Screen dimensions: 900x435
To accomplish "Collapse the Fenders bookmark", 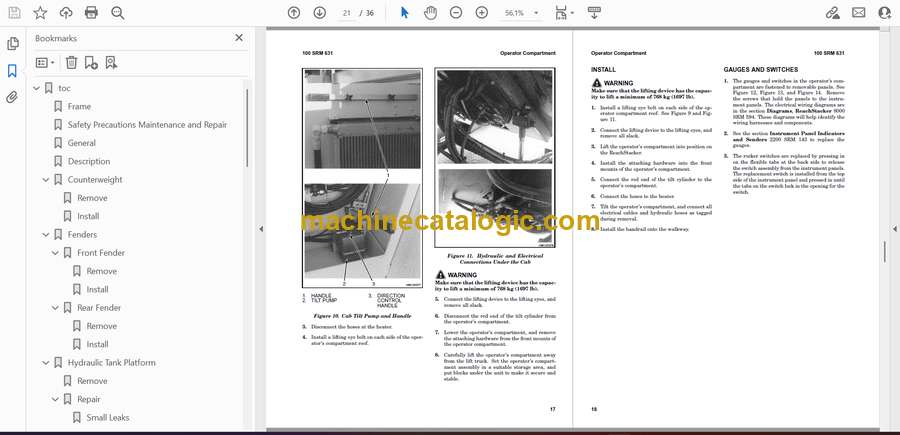I will point(46,235).
